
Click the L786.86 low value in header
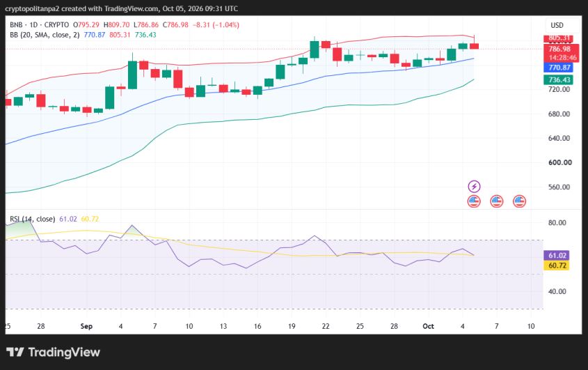(x=146, y=25)
